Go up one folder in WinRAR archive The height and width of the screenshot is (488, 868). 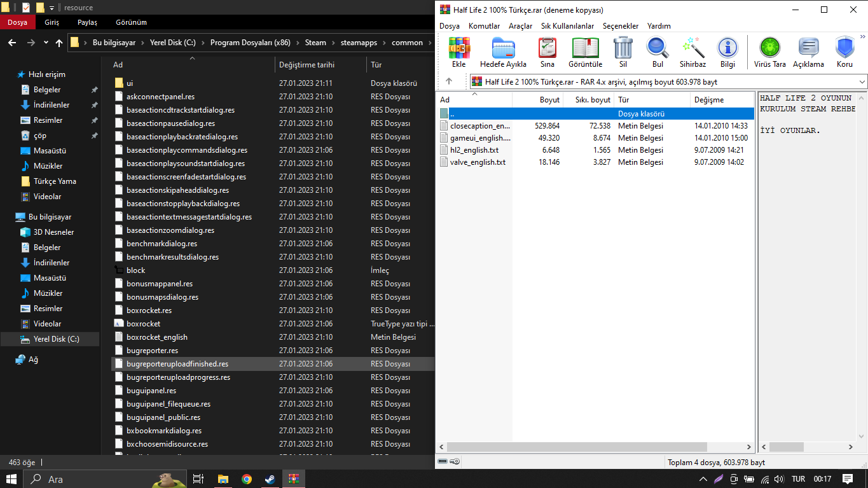pos(449,81)
